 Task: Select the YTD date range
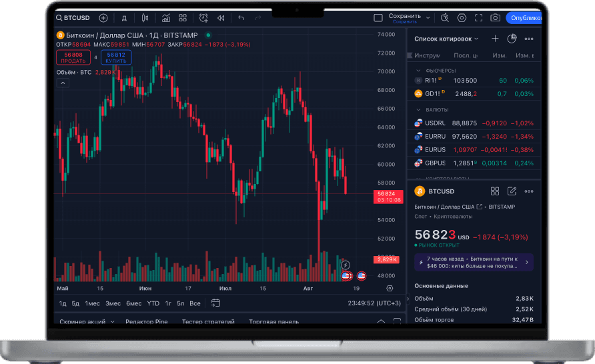tap(153, 303)
